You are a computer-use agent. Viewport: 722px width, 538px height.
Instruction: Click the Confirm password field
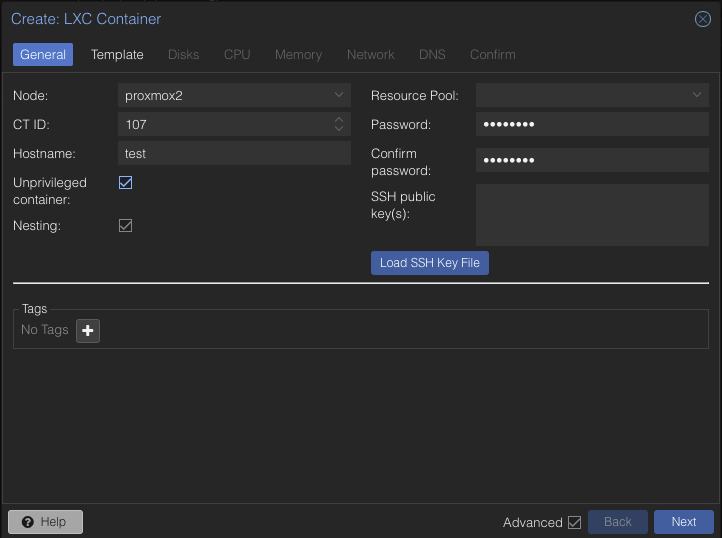592,161
